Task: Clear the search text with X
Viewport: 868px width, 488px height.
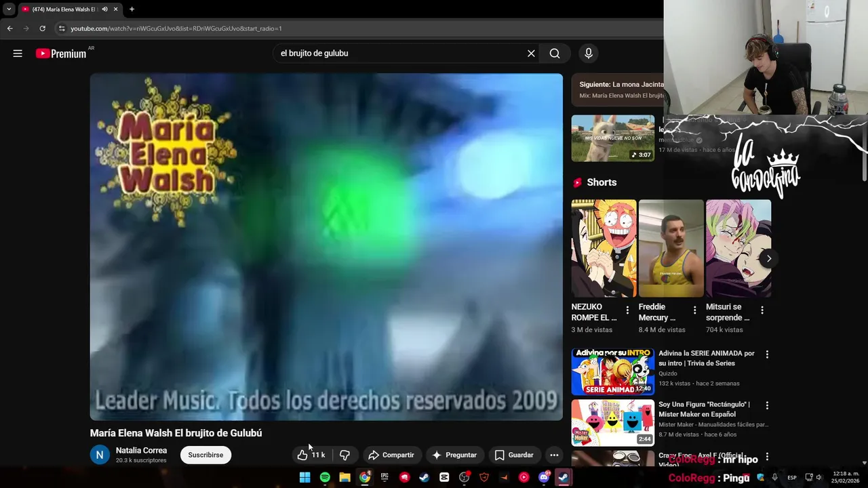Action: 531,54
